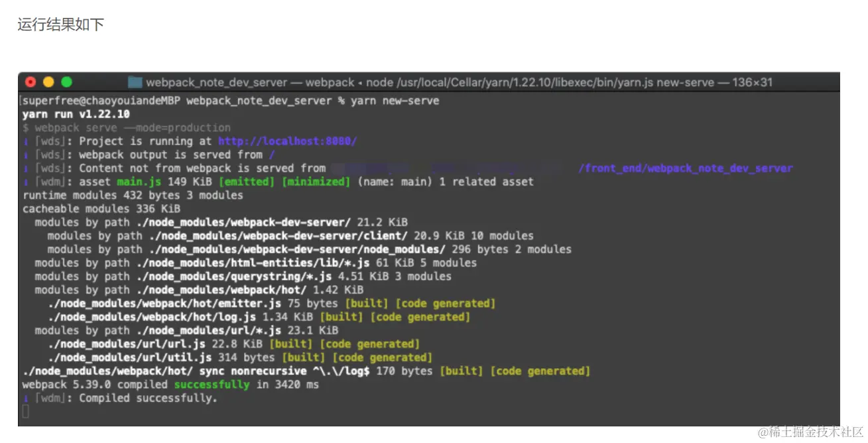
Task: Click './node_modules/url/url.js' line
Action: (x=233, y=344)
